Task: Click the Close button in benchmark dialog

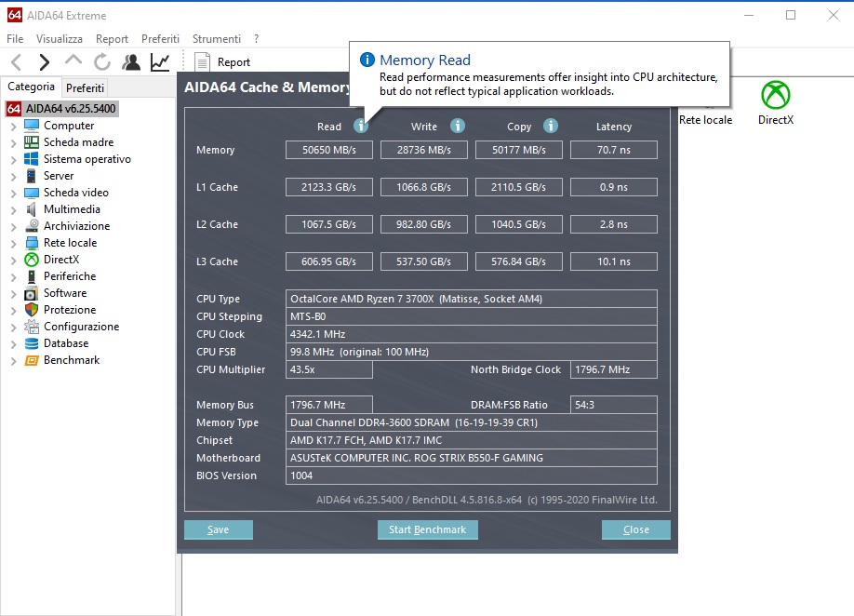Action: pos(635,529)
